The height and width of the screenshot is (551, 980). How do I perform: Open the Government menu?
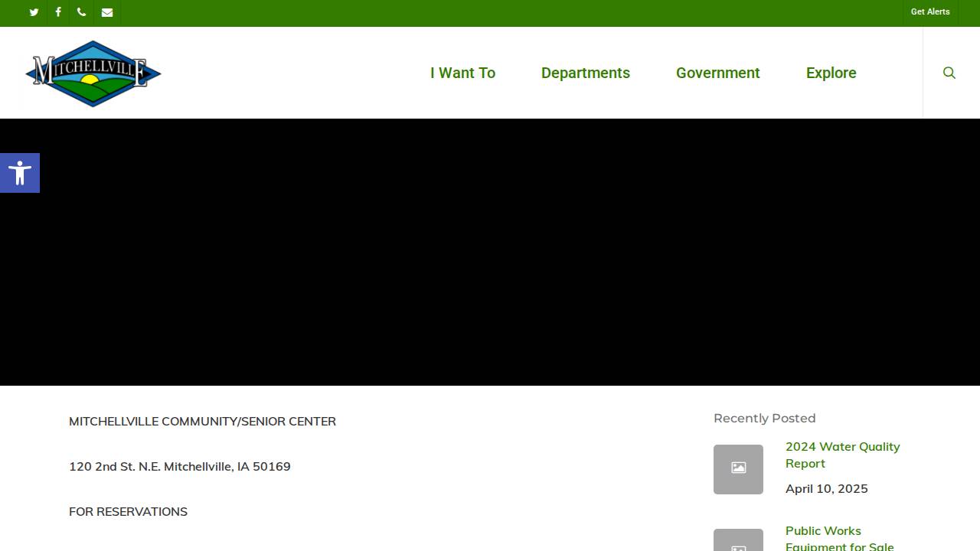click(x=718, y=73)
